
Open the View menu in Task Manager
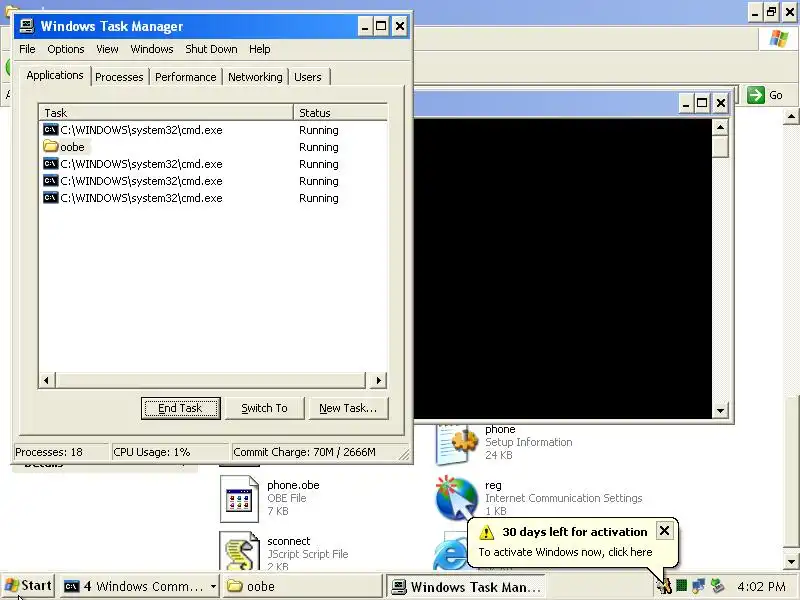[x=107, y=49]
